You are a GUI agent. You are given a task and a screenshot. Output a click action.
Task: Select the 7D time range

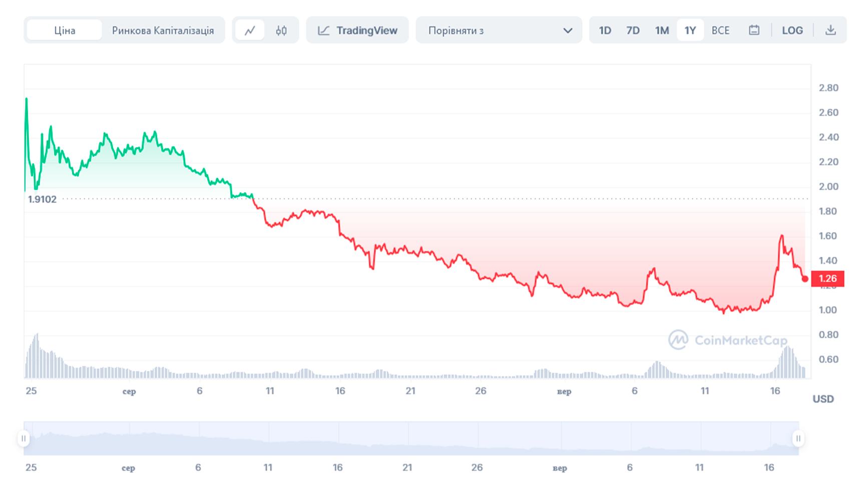pos(633,31)
